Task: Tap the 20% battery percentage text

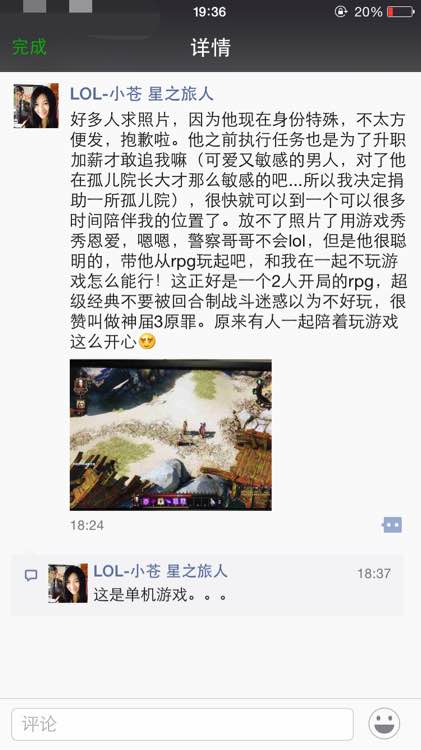Action: pyautogui.click(x=367, y=11)
